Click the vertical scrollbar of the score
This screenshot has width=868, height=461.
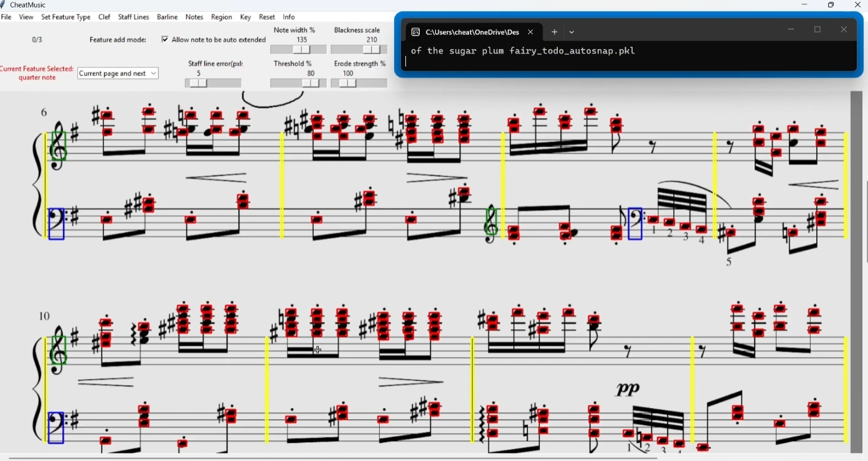pos(857,272)
